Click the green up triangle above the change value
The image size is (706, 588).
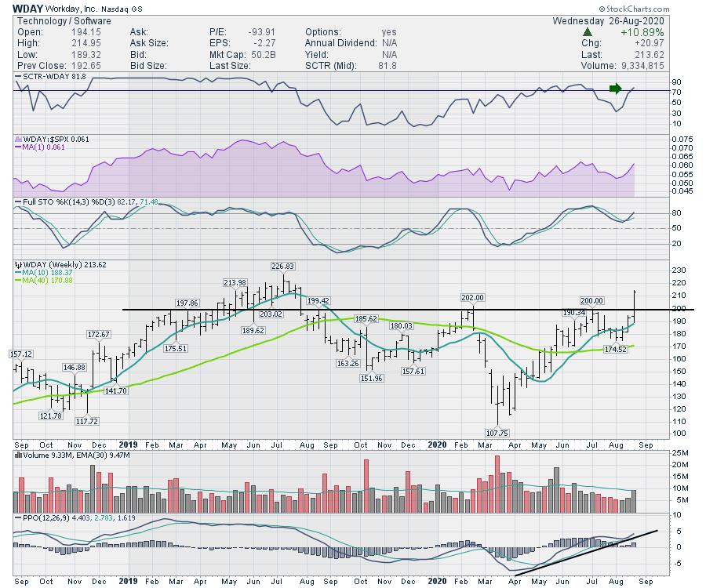pyautogui.click(x=588, y=32)
